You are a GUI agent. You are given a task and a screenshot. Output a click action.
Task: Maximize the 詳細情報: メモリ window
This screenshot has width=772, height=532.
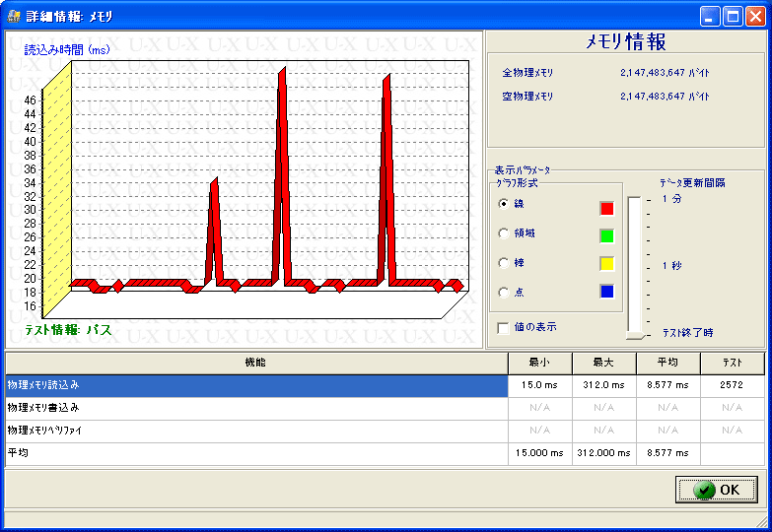click(x=733, y=16)
